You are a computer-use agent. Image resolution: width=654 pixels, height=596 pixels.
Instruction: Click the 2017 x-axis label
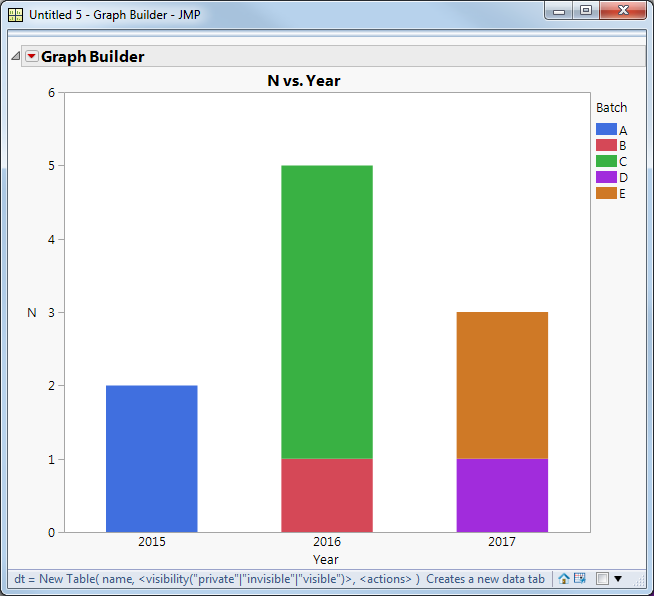coord(502,541)
